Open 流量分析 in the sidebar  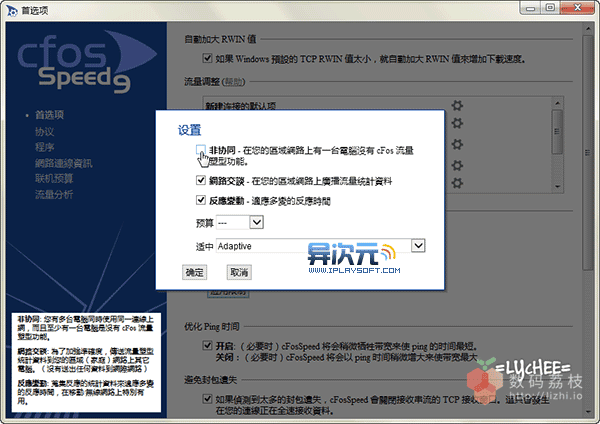coord(54,194)
